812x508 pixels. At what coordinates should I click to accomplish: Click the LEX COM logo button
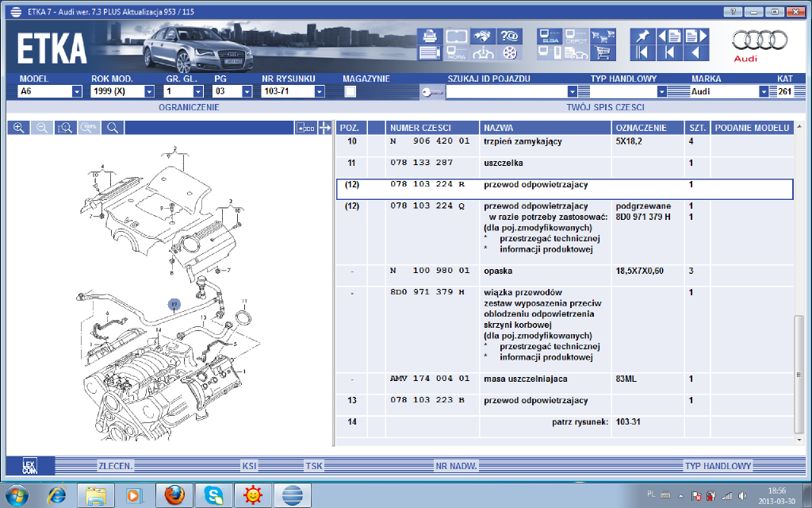pyautogui.click(x=30, y=466)
